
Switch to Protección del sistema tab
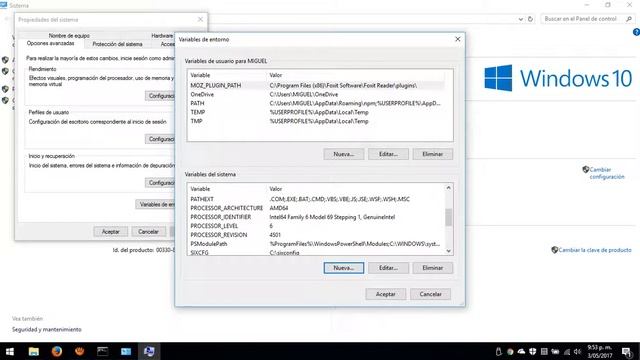pos(117,44)
